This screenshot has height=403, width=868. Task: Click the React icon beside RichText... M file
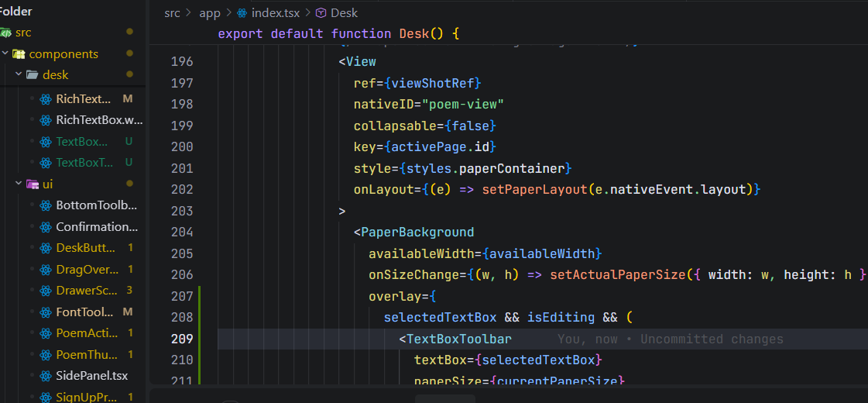pyautogui.click(x=46, y=99)
